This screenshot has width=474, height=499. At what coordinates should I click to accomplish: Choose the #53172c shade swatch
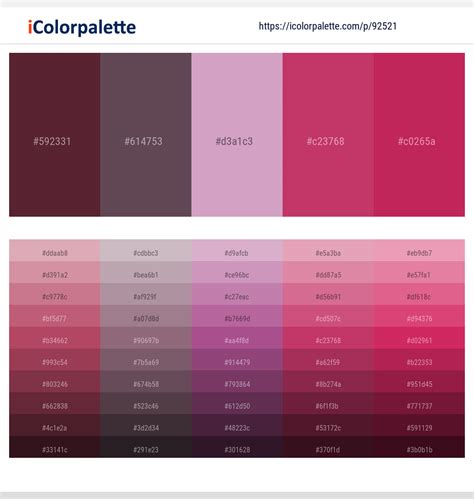pyautogui.click(x=328, y=425)
